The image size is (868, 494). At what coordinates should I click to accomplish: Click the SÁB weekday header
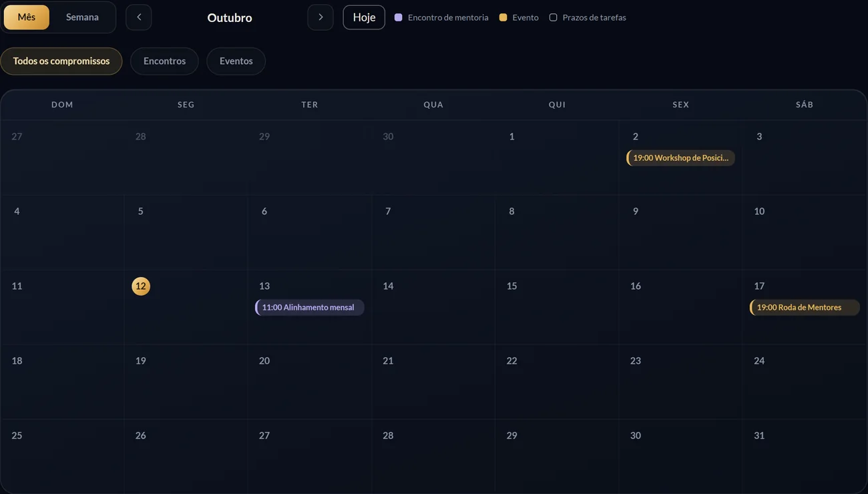805,105
